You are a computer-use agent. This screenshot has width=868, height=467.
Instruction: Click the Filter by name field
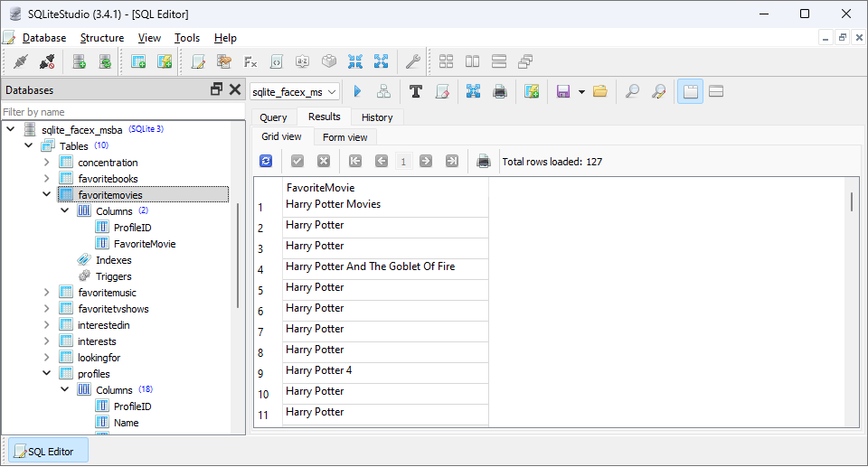tap(123, 112)
